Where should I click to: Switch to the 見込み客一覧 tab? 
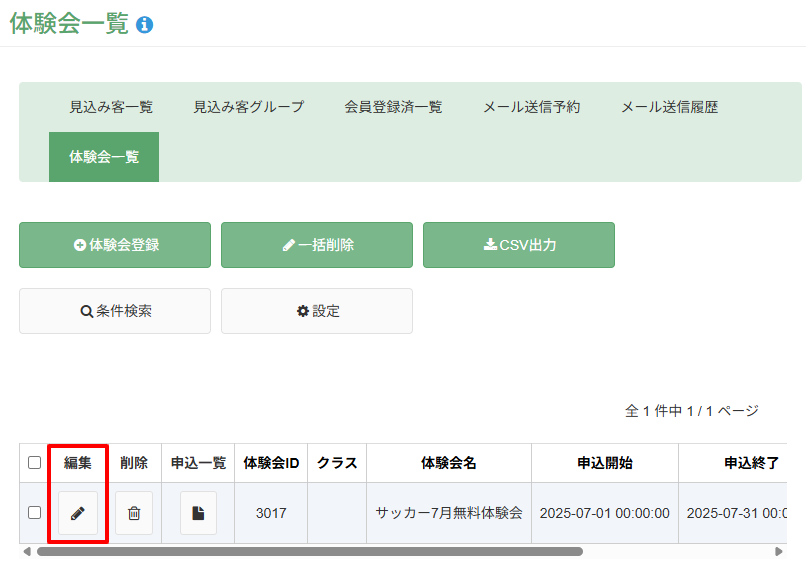click(x=111, y=107)
